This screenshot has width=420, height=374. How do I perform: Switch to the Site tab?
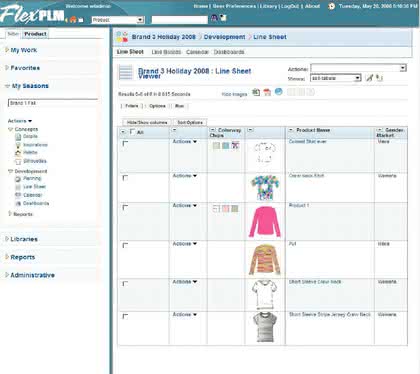13,34
